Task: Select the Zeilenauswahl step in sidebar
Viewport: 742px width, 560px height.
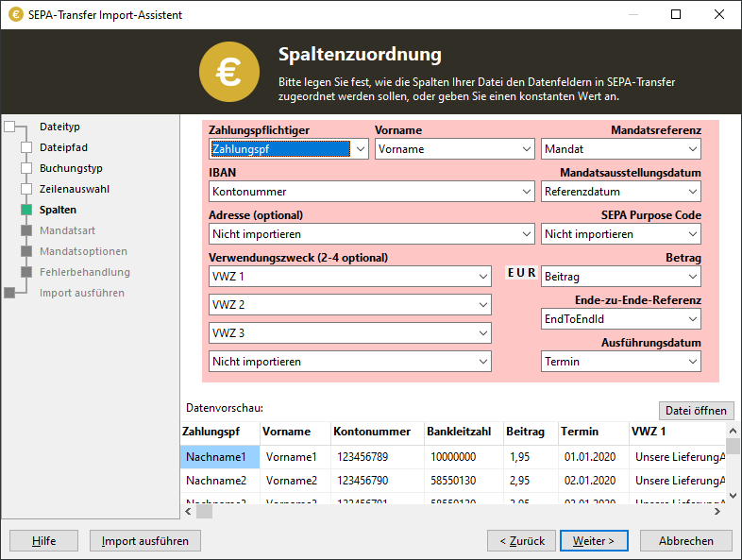Action: point(74,189)
